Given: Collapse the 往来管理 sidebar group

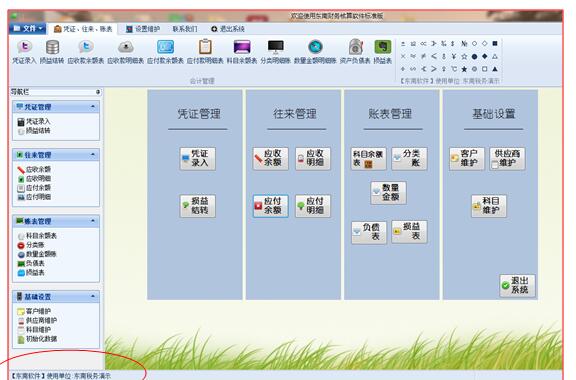Looking at the screenshot, I should pos(93,154).
